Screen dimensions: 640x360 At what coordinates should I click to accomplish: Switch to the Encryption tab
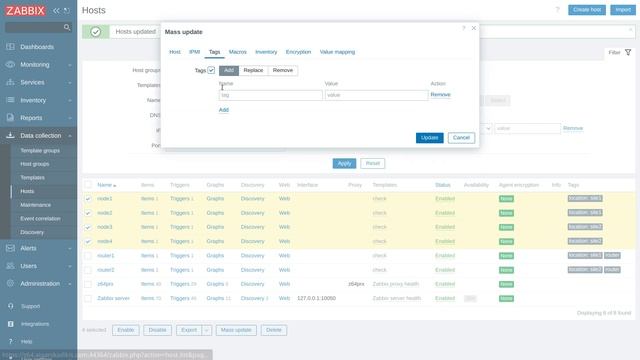[298, 52]
